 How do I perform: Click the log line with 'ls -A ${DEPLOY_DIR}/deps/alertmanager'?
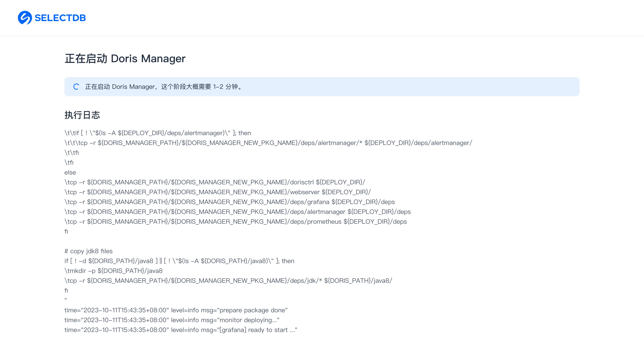(x=157, y=133)
